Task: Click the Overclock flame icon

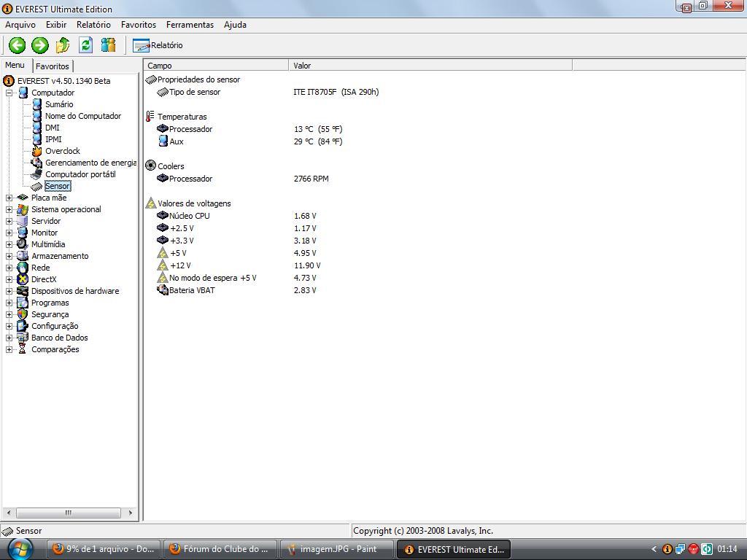Action: pyautogui.click(x=36, y=151)
